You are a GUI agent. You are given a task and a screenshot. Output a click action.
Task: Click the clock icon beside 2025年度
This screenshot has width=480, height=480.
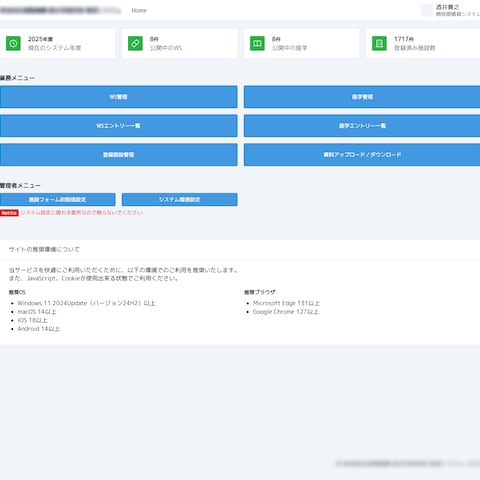(x=13, y=43)
